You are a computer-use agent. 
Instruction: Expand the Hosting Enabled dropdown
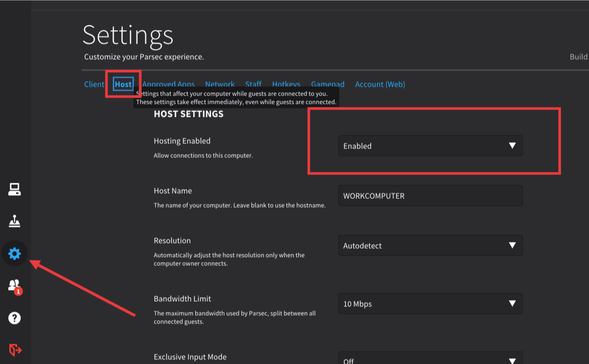(430, 146)
